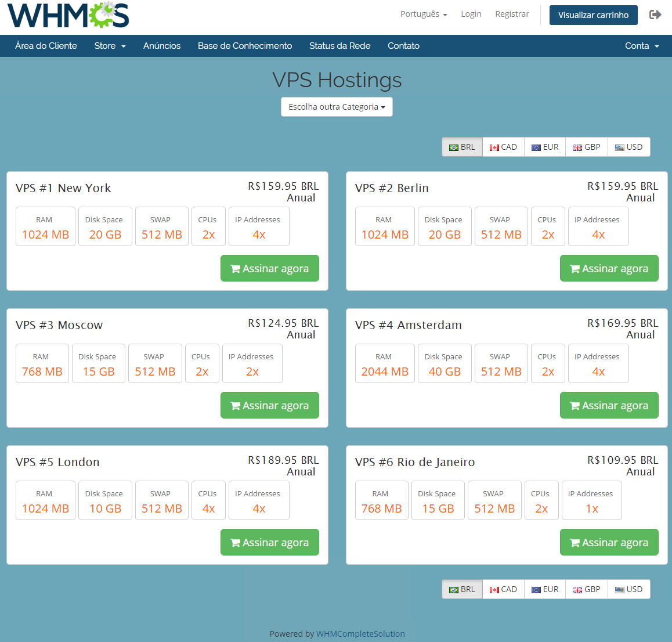Click Assinar agora for VPS #1 New York

(270, 268)
